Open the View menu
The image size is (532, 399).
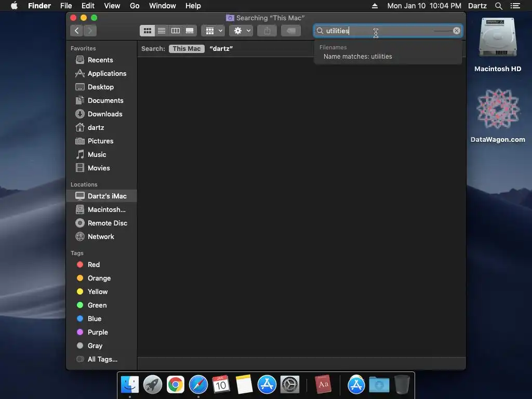pos(112,6)
